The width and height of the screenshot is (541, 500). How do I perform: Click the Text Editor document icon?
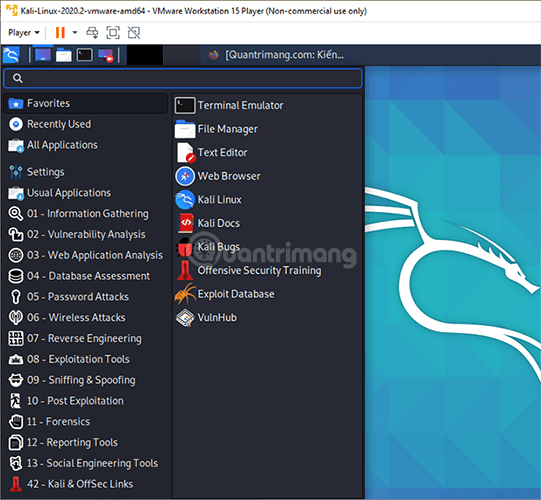tap(186, 153)
